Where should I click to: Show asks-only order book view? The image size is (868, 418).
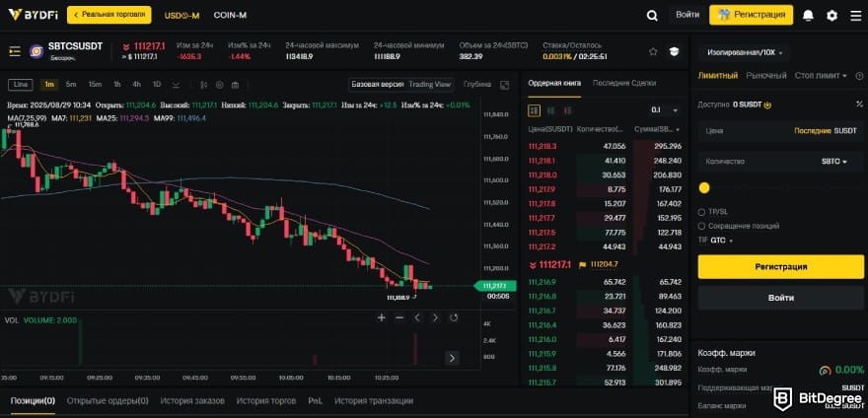point(567,110)
